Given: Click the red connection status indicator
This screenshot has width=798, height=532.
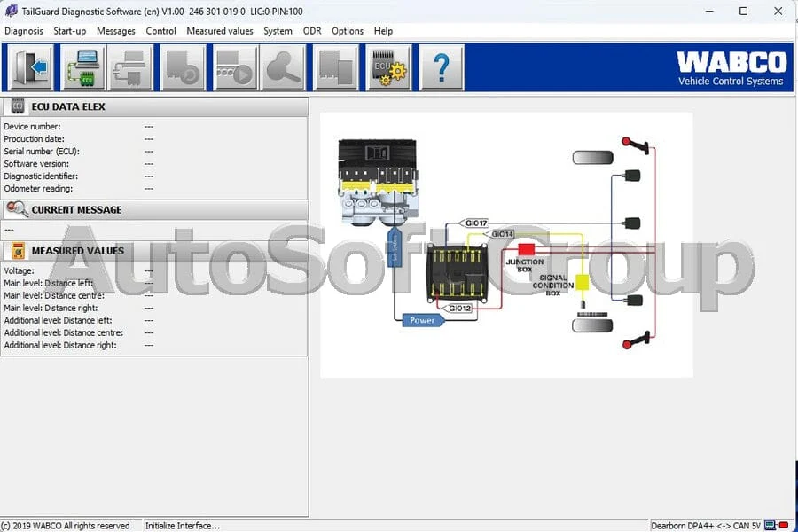Looking at the screenshot, I should click(x=784, y=526).
